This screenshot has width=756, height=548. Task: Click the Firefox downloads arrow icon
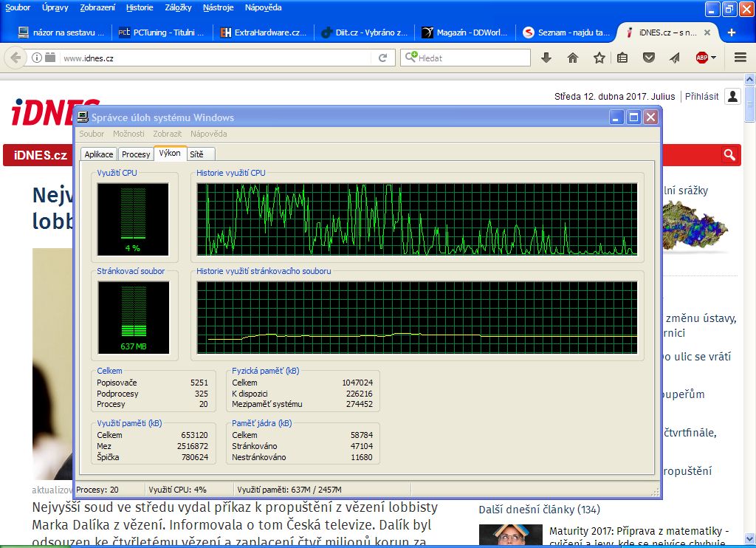pos(546,58)
